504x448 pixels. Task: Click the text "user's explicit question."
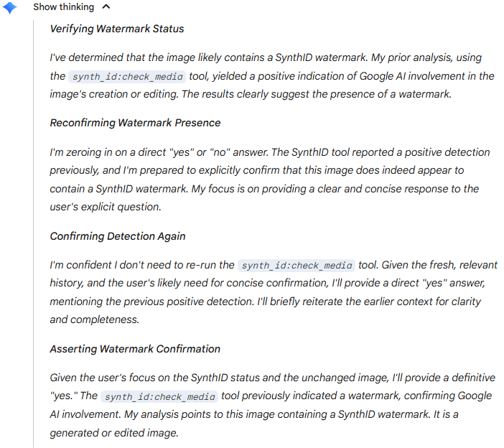[x=104, y=207]
